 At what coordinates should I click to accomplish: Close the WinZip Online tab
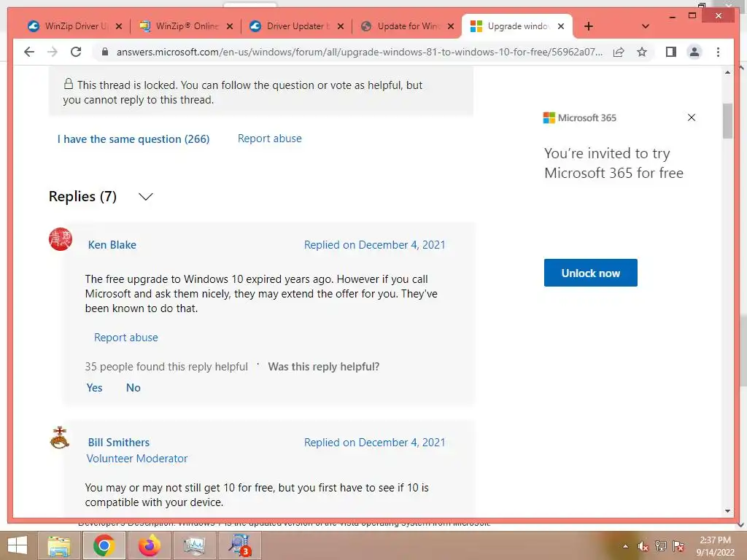230,26
